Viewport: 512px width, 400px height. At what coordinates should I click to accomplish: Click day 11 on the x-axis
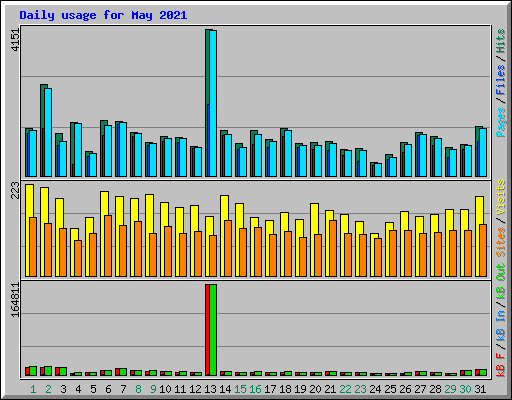[x=180, y=389]
